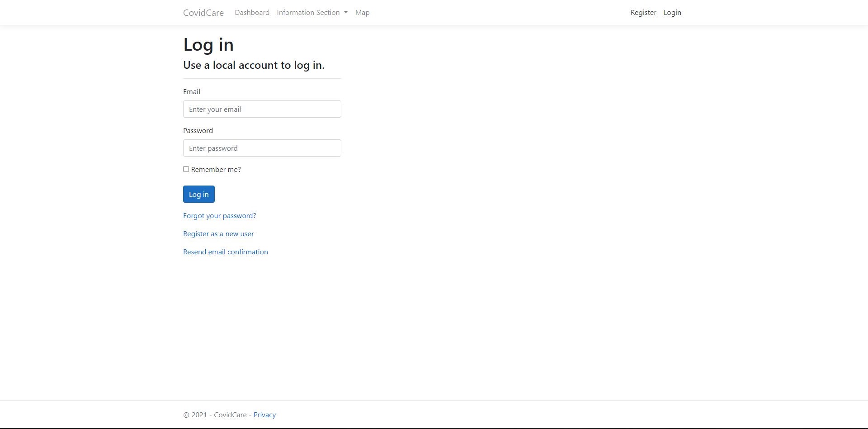The width and height of the screenshot is (868, 429).
Task: Select the Remember me? label text
Action: pyautogui.click(x=216, y=170)
